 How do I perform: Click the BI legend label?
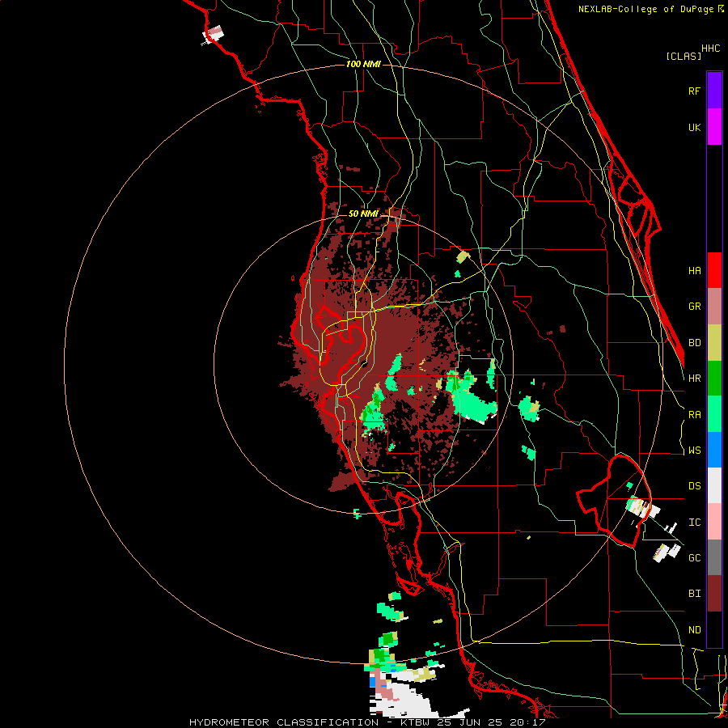[x=695, y=594]
